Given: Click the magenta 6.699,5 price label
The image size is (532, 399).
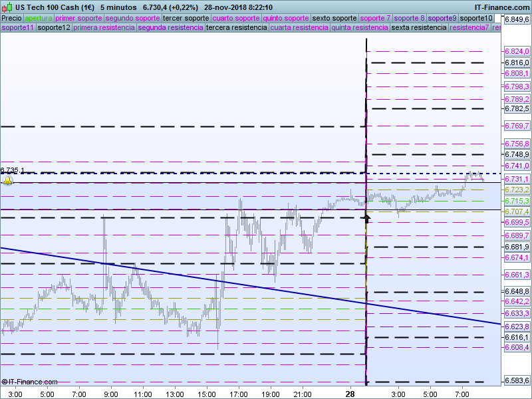Looking at the screenshot, I should (x=517, y=222).
